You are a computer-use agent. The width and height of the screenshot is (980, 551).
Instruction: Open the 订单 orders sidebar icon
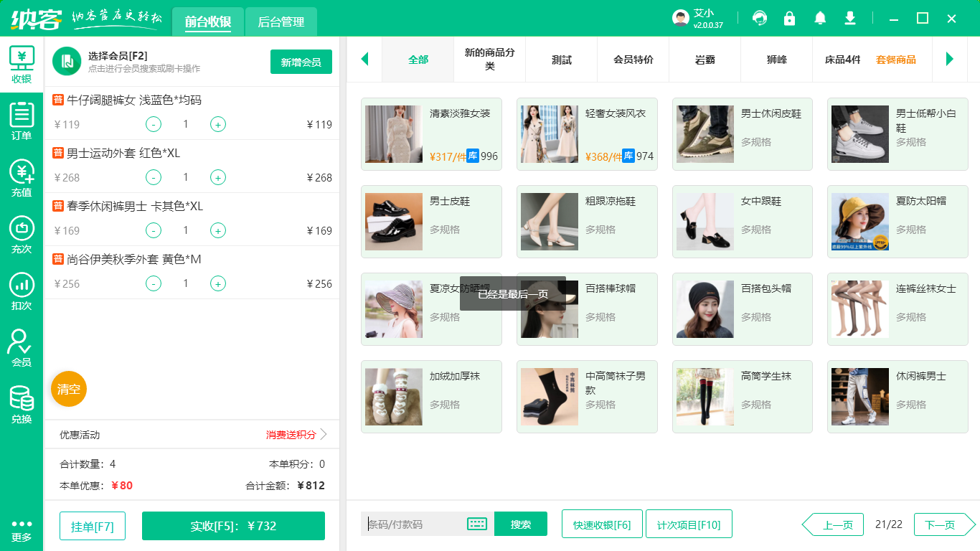[x=22, y=121]
